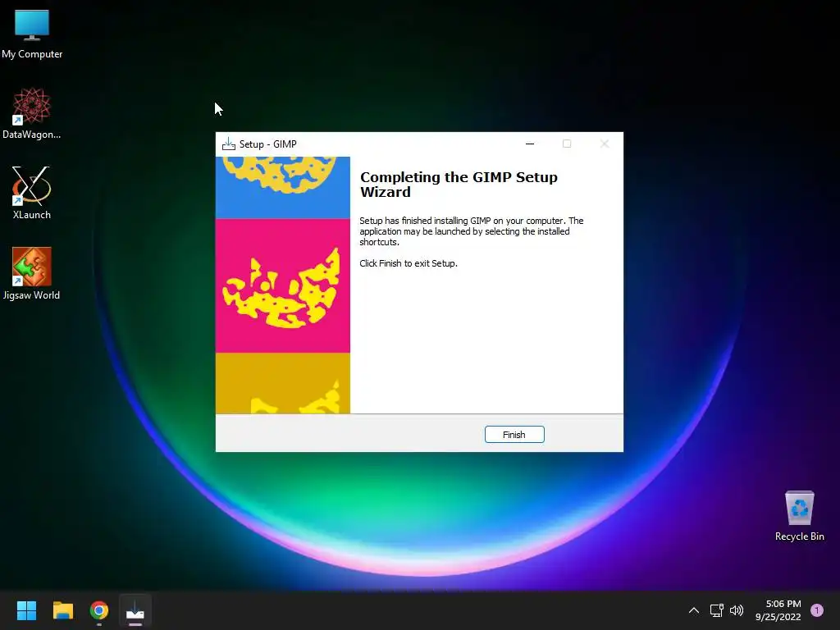This screenshot has height=630, width=840.
Task: Click the disabled maximize button of Setup window
Action: (x=567, y=144)
